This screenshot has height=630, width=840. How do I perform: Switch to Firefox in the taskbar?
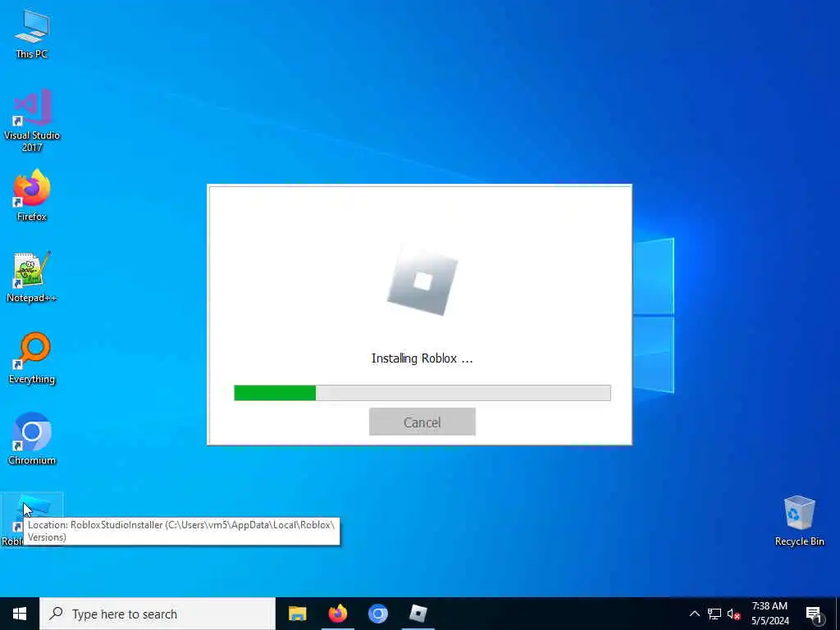click(337, 614)
